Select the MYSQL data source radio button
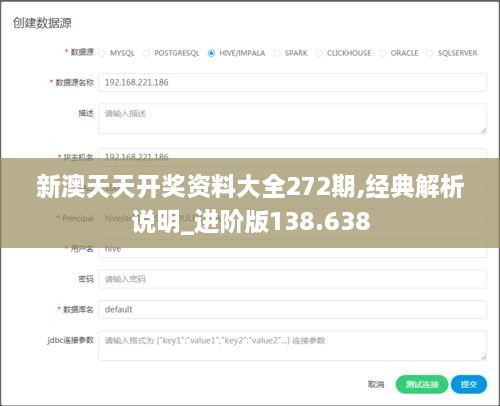This screenshot has height=406, width=500. point(102,53)
